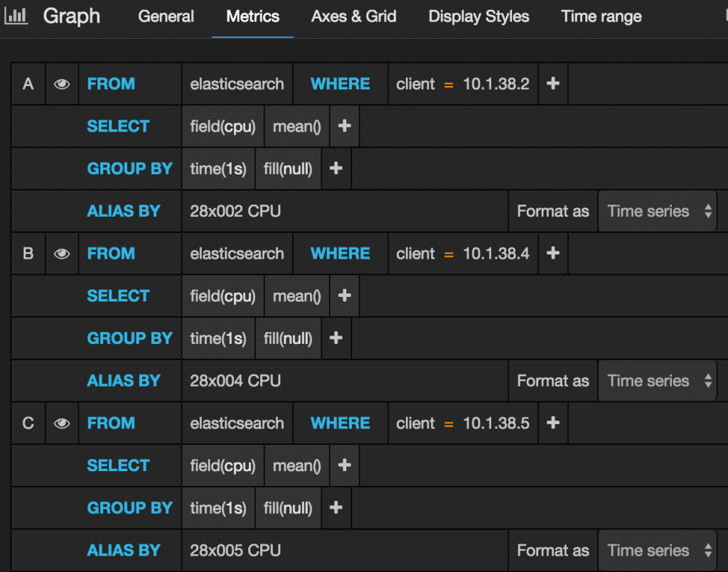The image size is (728, 572).
Task: Add a GROUP BY clause to query C
Action: (336, 508)
